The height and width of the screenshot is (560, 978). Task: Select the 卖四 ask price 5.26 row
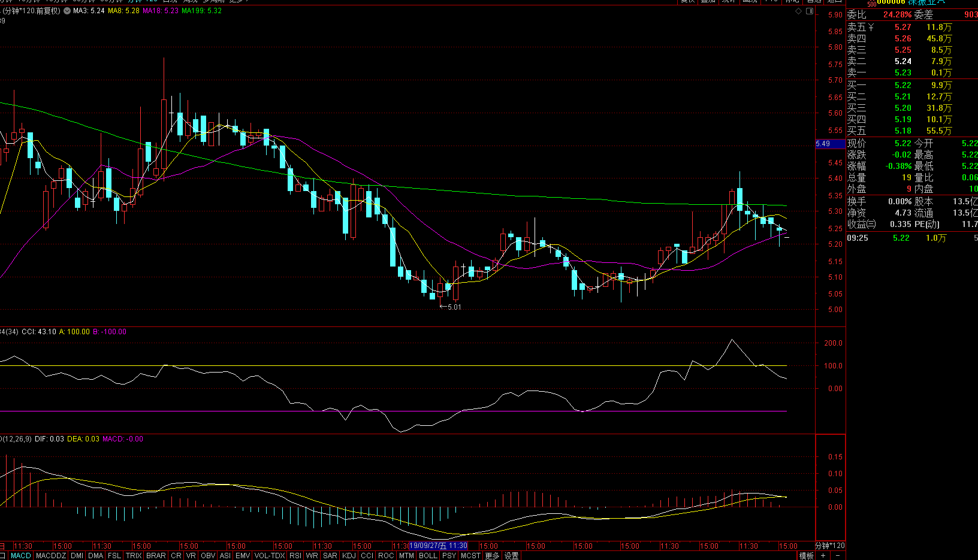pyautogui.click(x=911, y=38)
